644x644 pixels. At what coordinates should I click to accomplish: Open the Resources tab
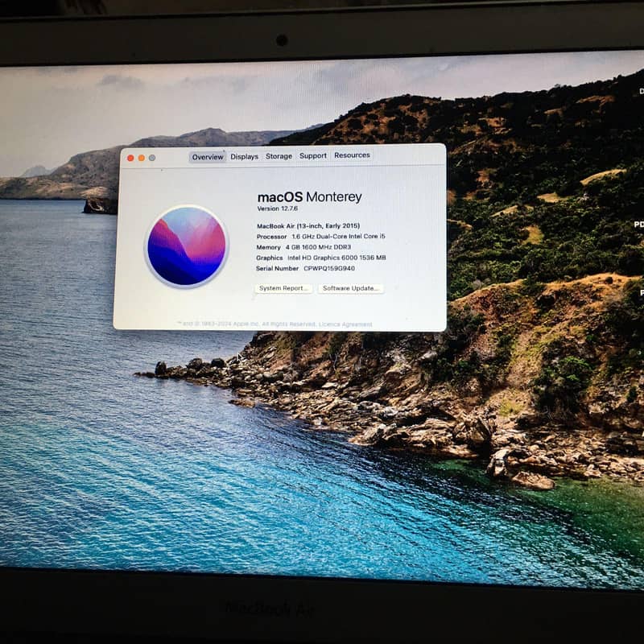point(352,155)
